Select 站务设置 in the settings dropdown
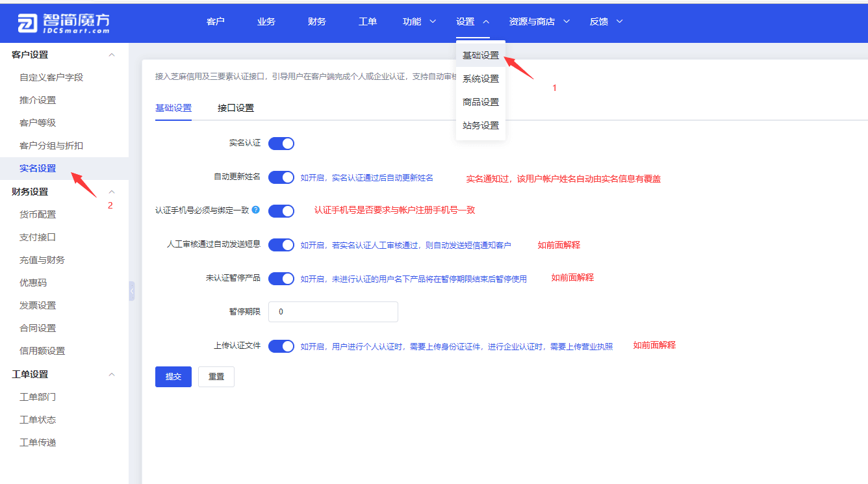This screenshot has height=484, width=868. pyautogui.click(x=481, y=125)
